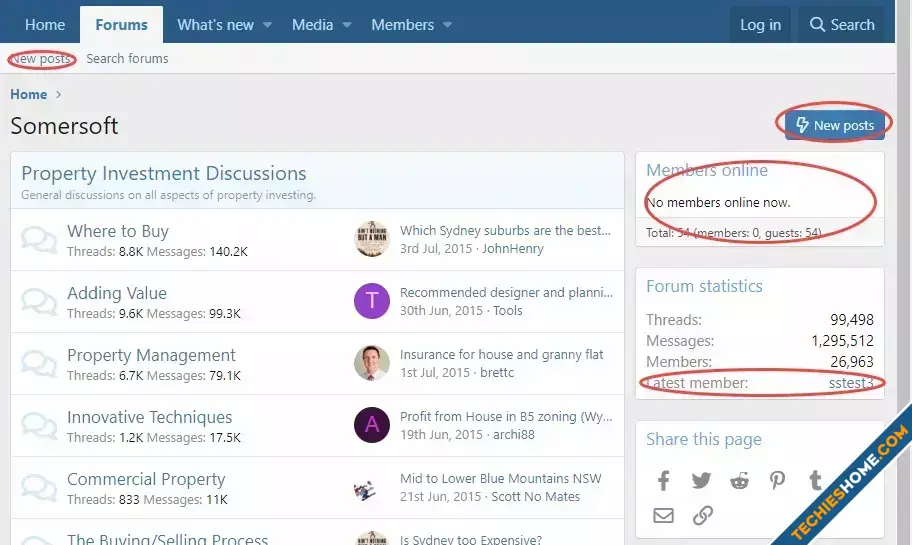Screen dimensions: 912x545
Task: Open user Scott No Mates profile link
Action: (x=536, y=496)
